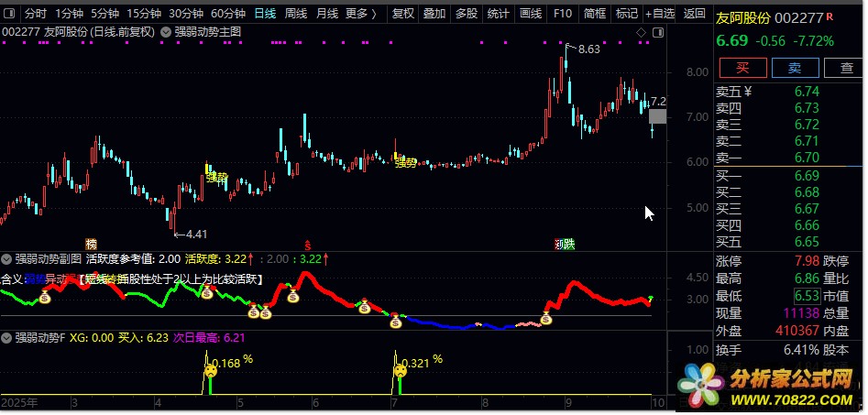Click the 4.41 low price label

[x=196, y=235]
